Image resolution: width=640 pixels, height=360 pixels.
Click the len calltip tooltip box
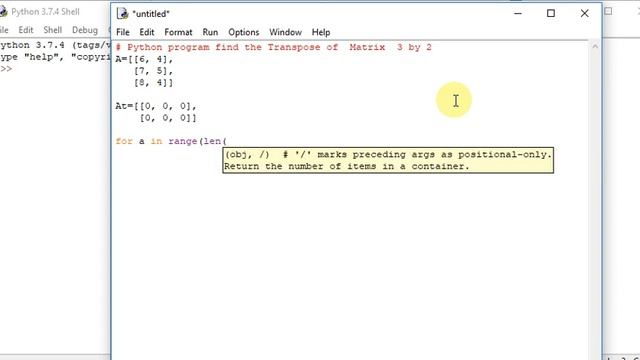[388, 160]
